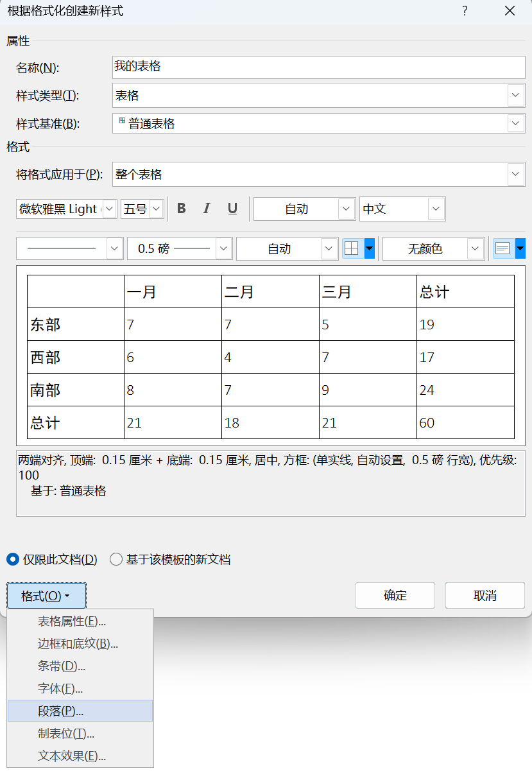Viewport: 532px width, 771px height.
Task: Click the 南部 row label in preview
Action: coord(46,390)
